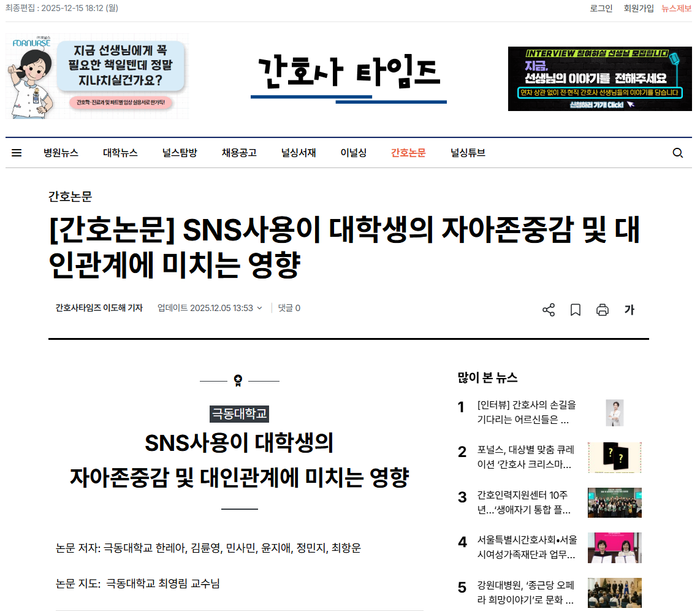Open the hamburger menu icon
Screen dimensions: 700x611
[17, 153]
